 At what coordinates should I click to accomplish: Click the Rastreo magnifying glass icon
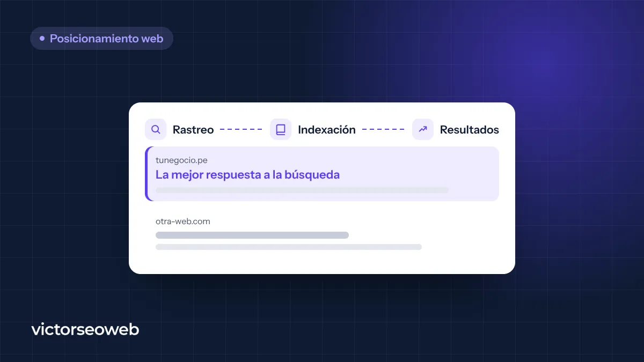pos(156,130)
